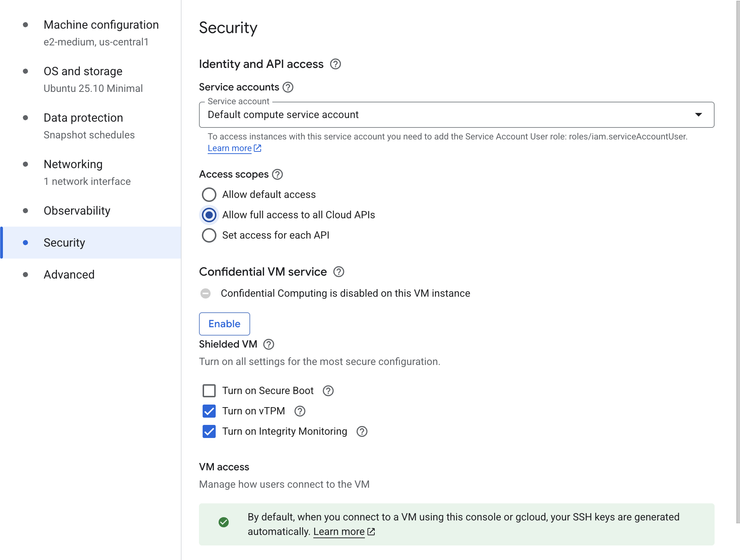Click help icon next to vTPM
This screenshot has width=740, height=560.
[x=300, y=411]
